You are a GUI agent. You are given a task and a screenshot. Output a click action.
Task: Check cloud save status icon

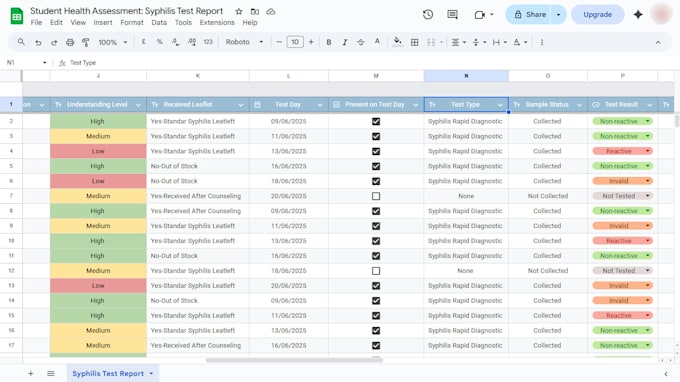coord(271,12)
